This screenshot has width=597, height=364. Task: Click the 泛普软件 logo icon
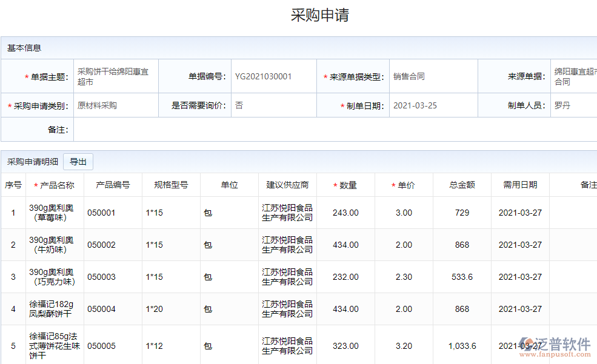(x=527, y=346)
